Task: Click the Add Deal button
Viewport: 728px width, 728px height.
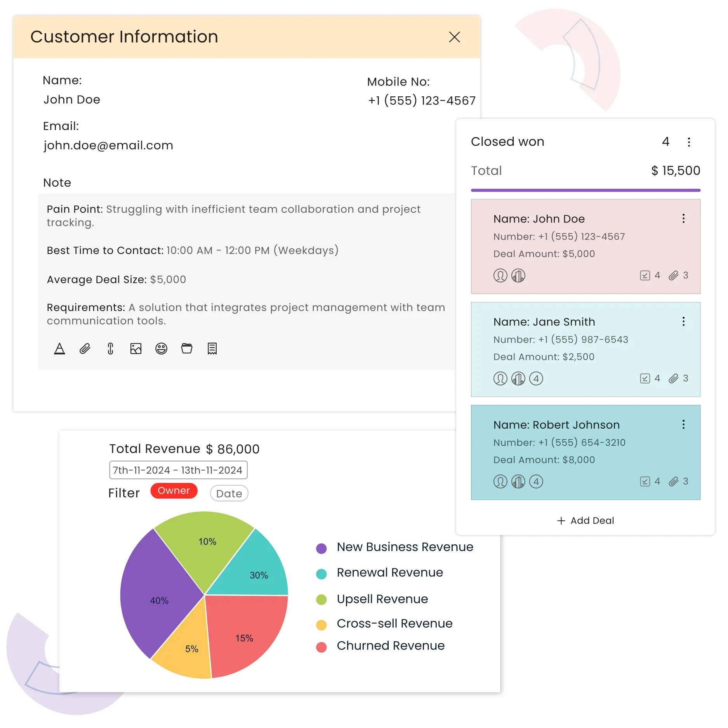Action: [x=586, y=521]
